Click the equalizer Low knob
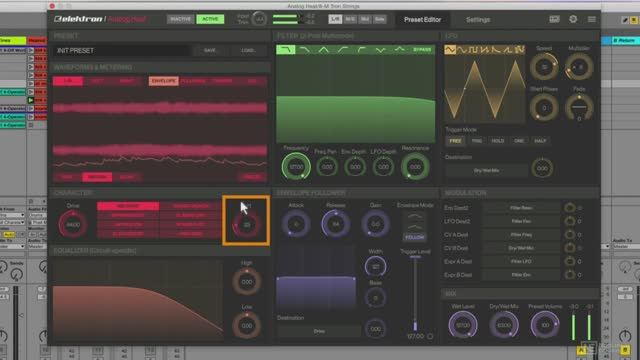This screenshot has width=640, height=360. (247, 325)
